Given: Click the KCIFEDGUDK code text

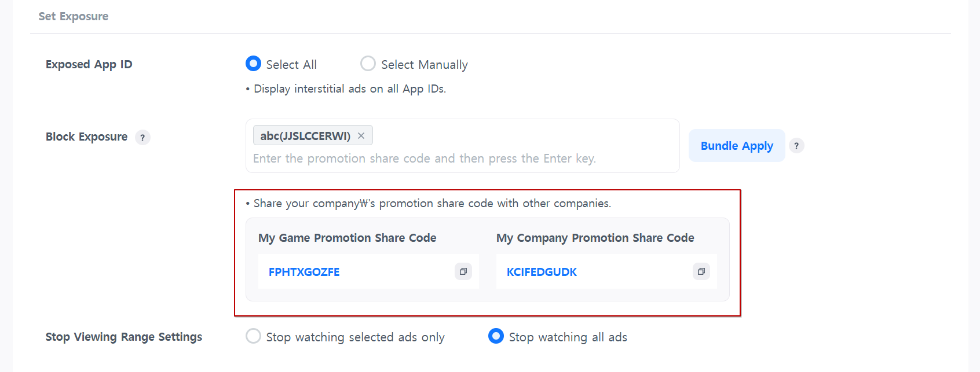Looking at the screenshot, I should pos(542,272).
